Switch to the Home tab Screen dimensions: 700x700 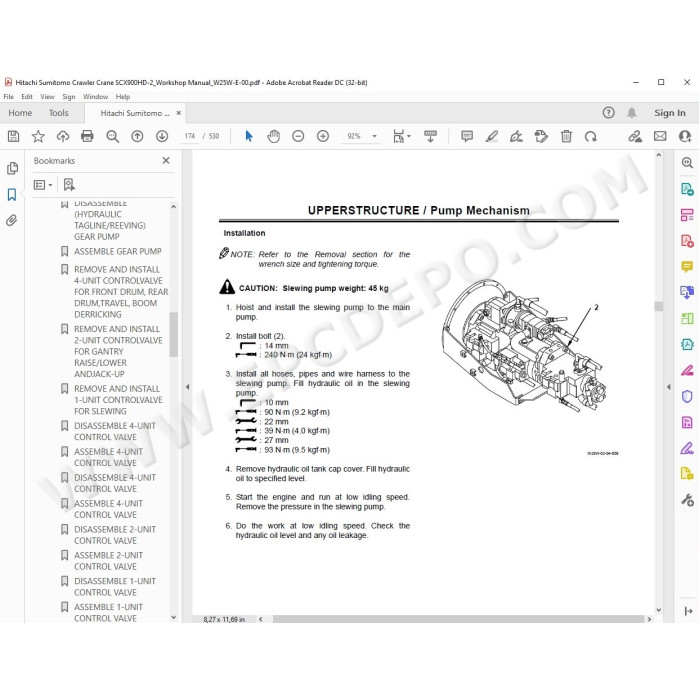click(20, 113)
